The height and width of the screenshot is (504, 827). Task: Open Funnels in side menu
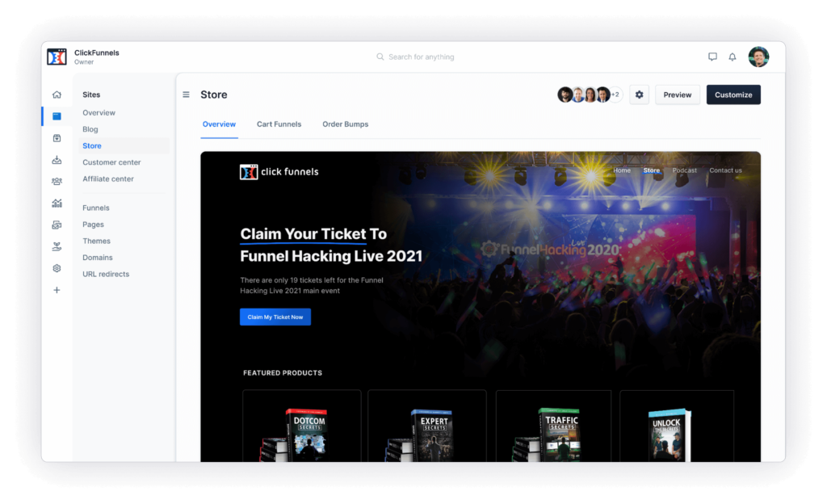click(96, 208)
